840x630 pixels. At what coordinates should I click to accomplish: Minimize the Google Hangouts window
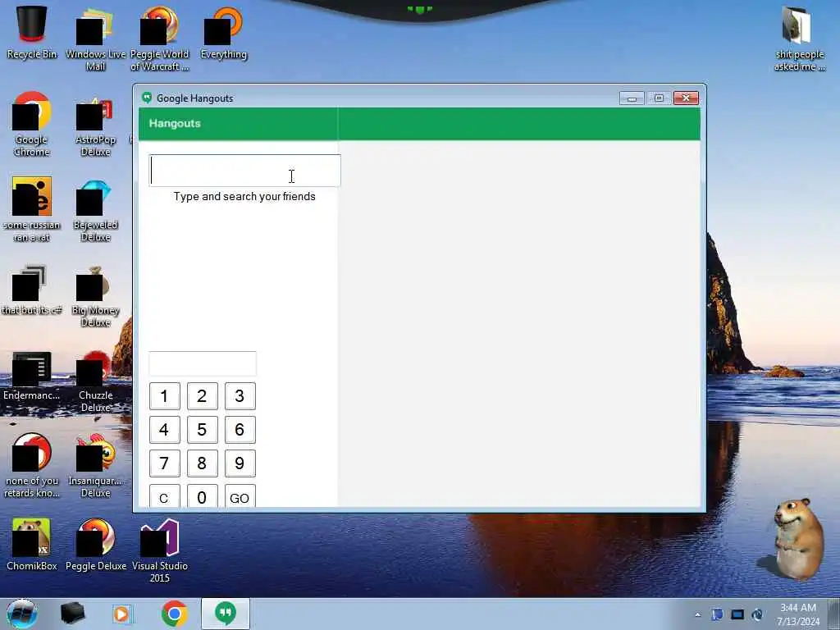[x=632, y=98]
